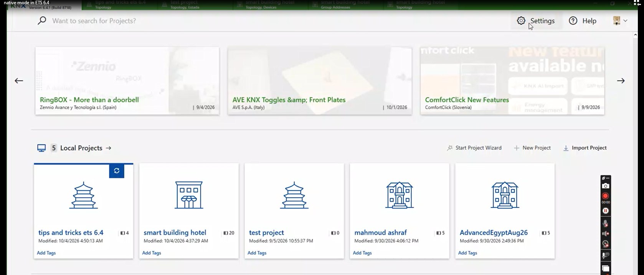Add Tags to tips and tricks ets 6.4
This screenshot has width=644, height=275.
coord(46,253)
